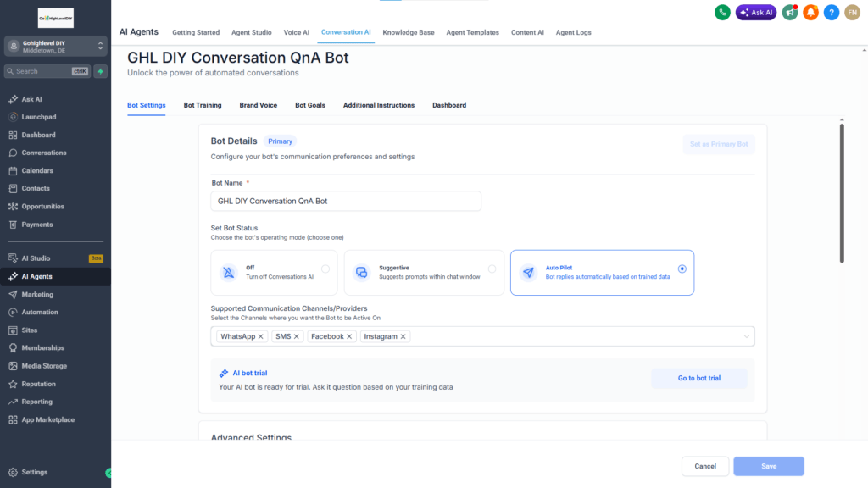Screen dimensions: 868x488
Task: Open the Getting Started tab
Action: 196,33
